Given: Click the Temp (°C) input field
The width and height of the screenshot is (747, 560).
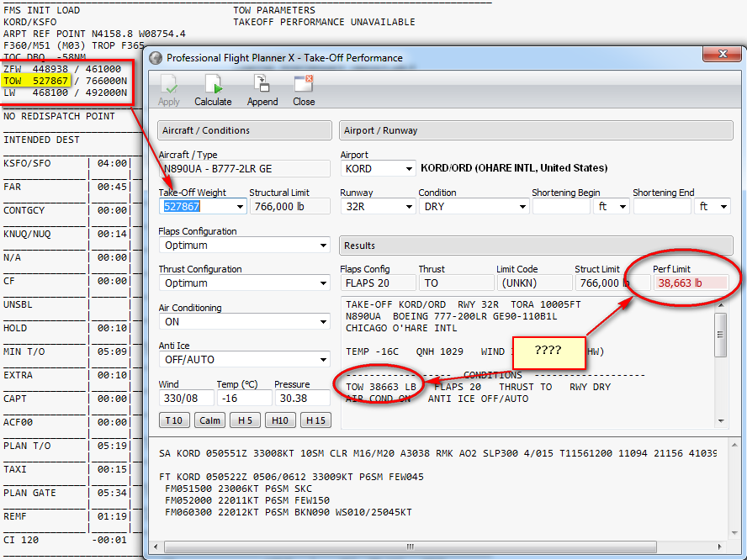Looking at the screenshot, I should click(244, 398).
